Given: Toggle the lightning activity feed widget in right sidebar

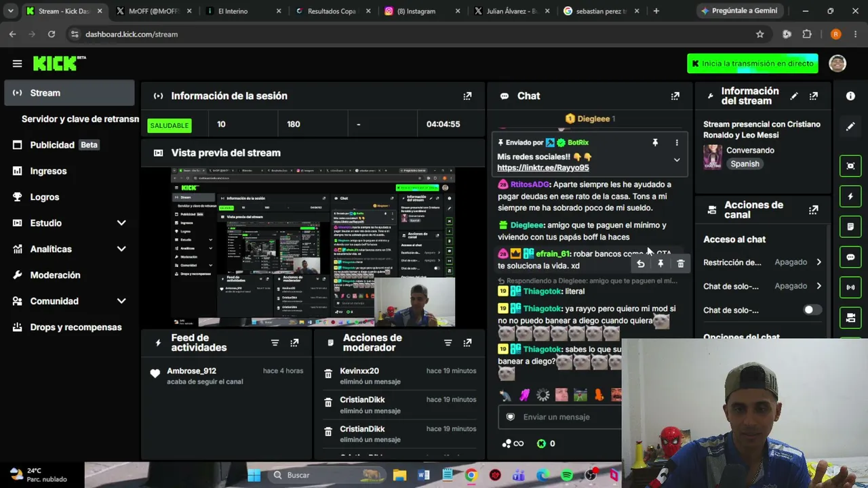Looking at the screenshot, I should 850,197.
